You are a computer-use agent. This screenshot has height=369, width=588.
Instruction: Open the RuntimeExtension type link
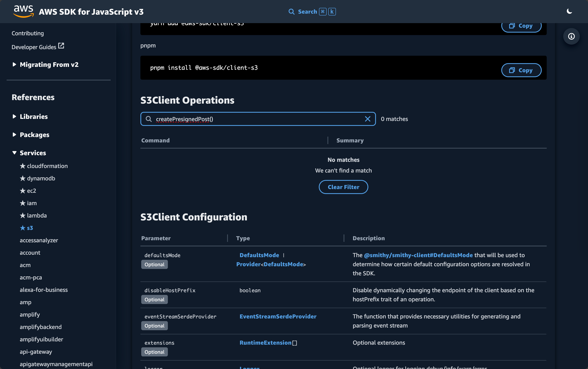(265, 343)
